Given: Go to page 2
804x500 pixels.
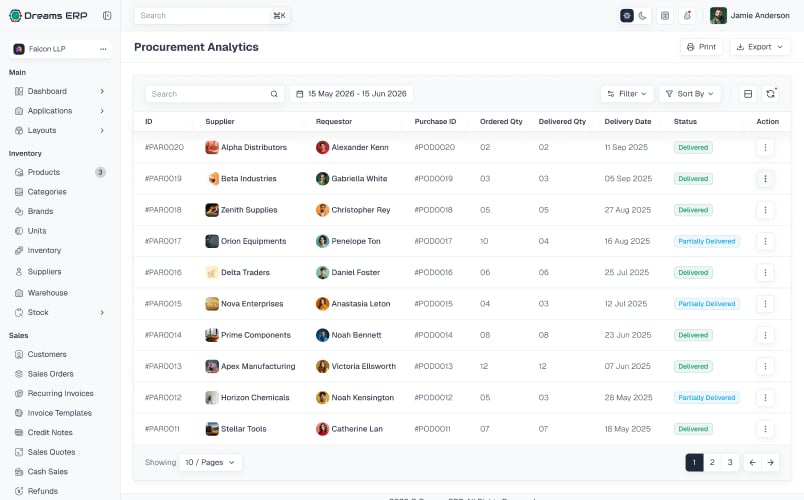Looking at the screenshot, I should click(x=712, y=462).
